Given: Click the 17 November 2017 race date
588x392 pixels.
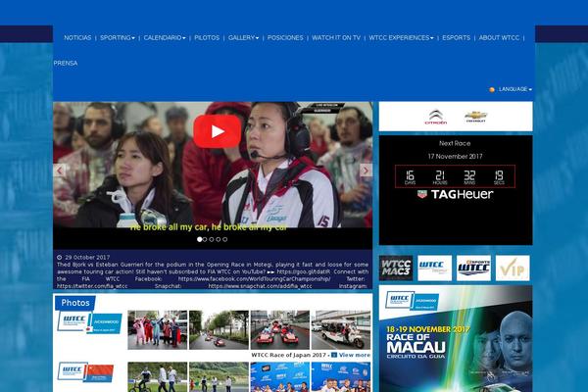Looking at the screenshot, I should tap(455, 157).
